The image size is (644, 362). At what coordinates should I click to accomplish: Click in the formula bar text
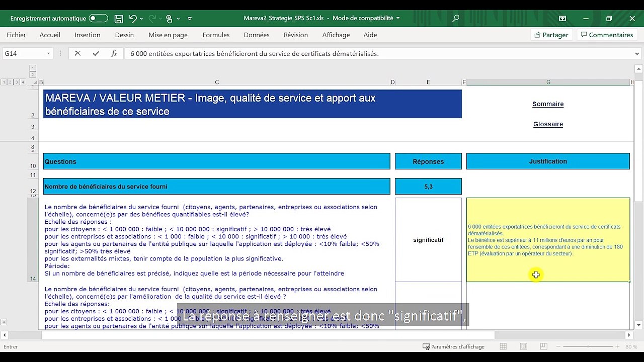(254, 53)
